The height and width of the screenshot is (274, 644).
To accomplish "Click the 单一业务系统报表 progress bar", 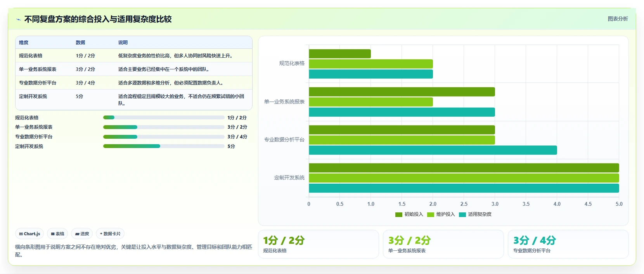I will (x=164, y=127).
